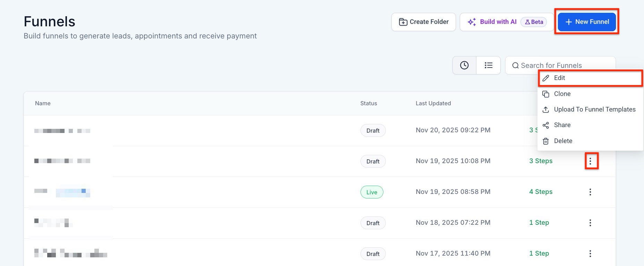The height and width of the screenshot is (266, 644).
Task: Choose Clone in the context menu
Action: pyautogui.click(x=562, y=94)
